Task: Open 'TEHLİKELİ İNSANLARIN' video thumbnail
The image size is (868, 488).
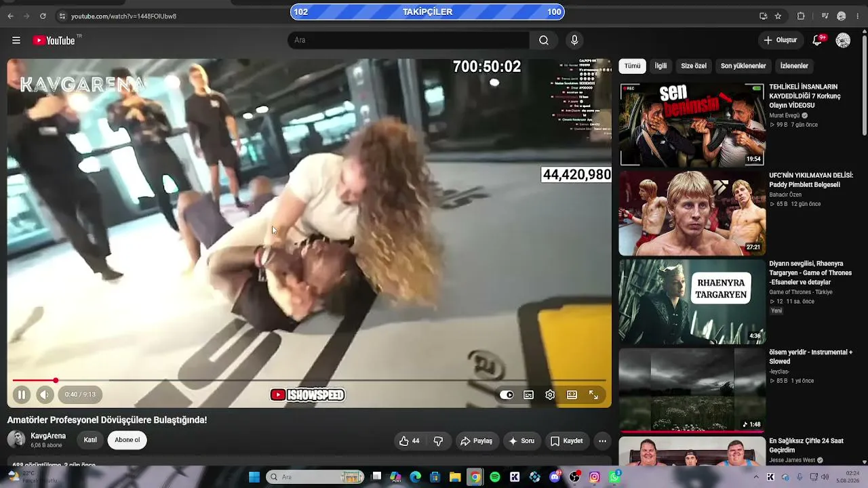Action: pyautogui.click(x=692, y=125)
